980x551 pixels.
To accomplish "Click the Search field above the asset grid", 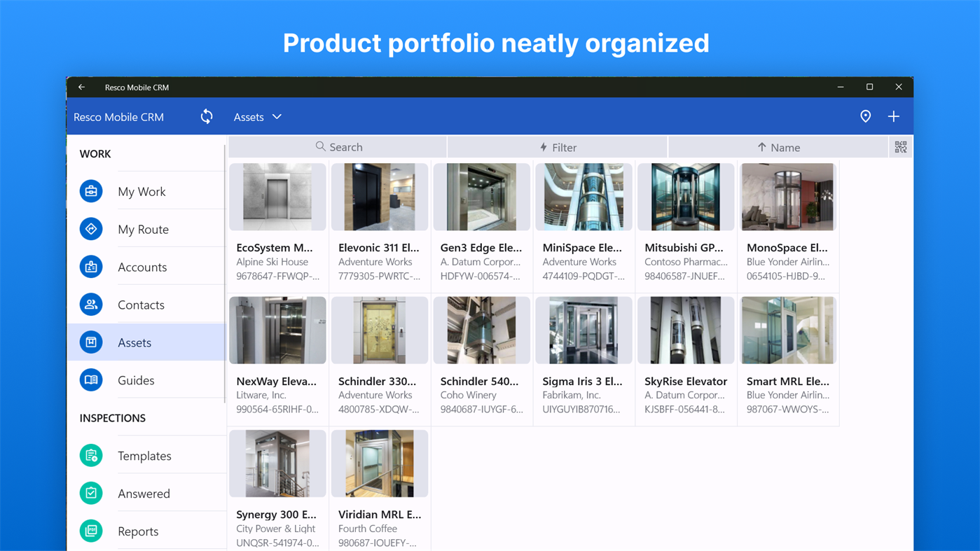I will [x=338, y=147].
